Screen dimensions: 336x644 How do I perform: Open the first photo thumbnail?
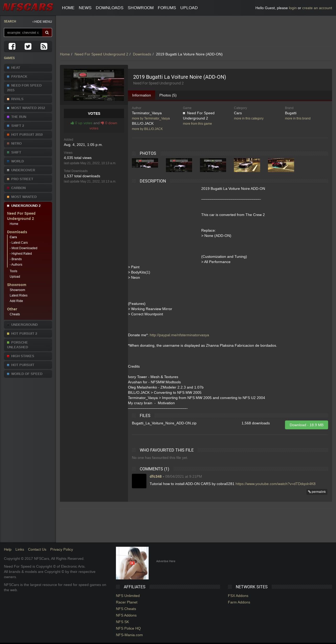coord(145,163)
